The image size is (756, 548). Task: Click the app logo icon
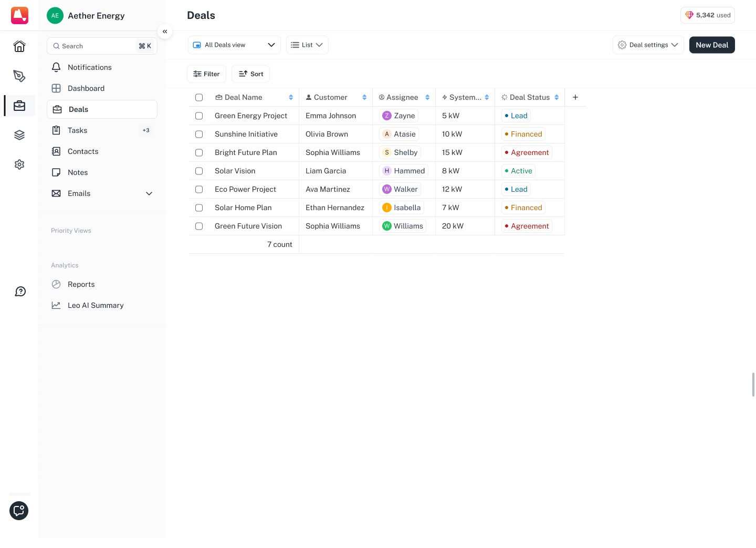pyautogui.click(x=19, y=15)
